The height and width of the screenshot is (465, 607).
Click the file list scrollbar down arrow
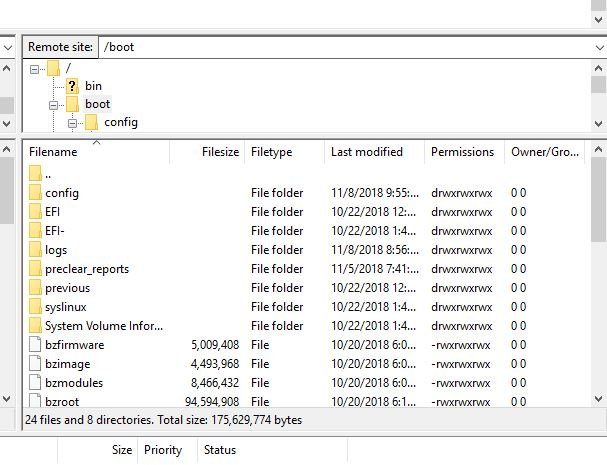pyautogui.click(x=598, y=398)
